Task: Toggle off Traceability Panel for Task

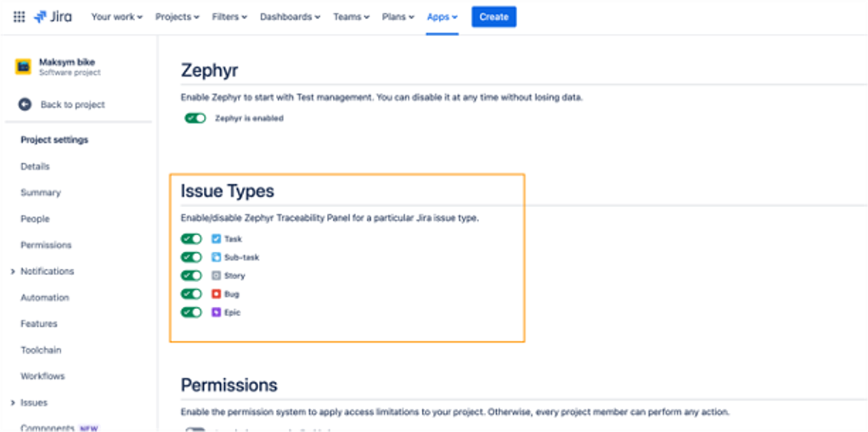Action: pyautogui.click(x=192, y=239)
